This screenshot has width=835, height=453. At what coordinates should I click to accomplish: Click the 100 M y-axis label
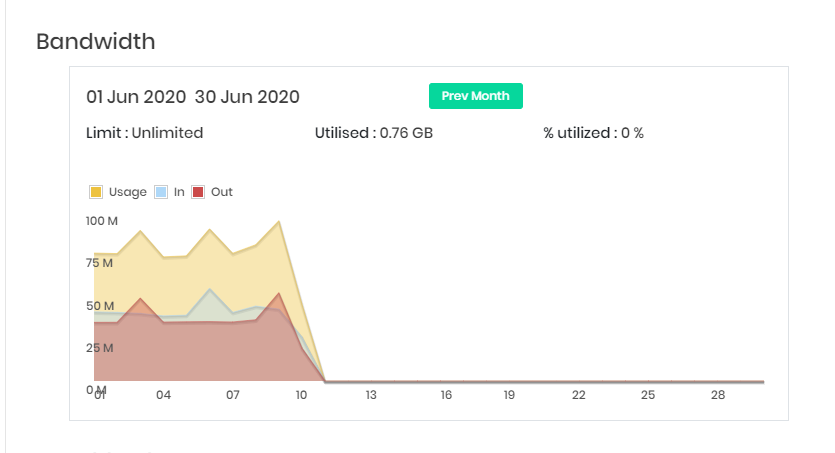click(x=101, y=219)
